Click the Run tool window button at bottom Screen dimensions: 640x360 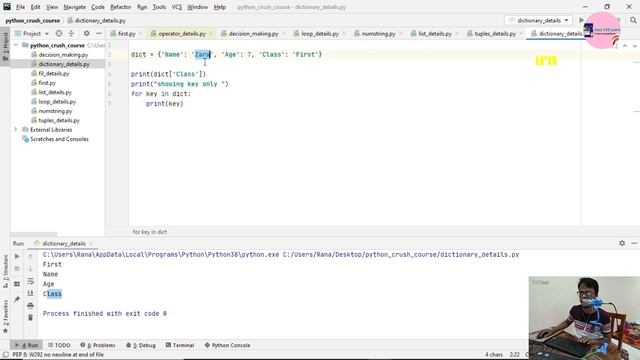(x=27, y=345)
